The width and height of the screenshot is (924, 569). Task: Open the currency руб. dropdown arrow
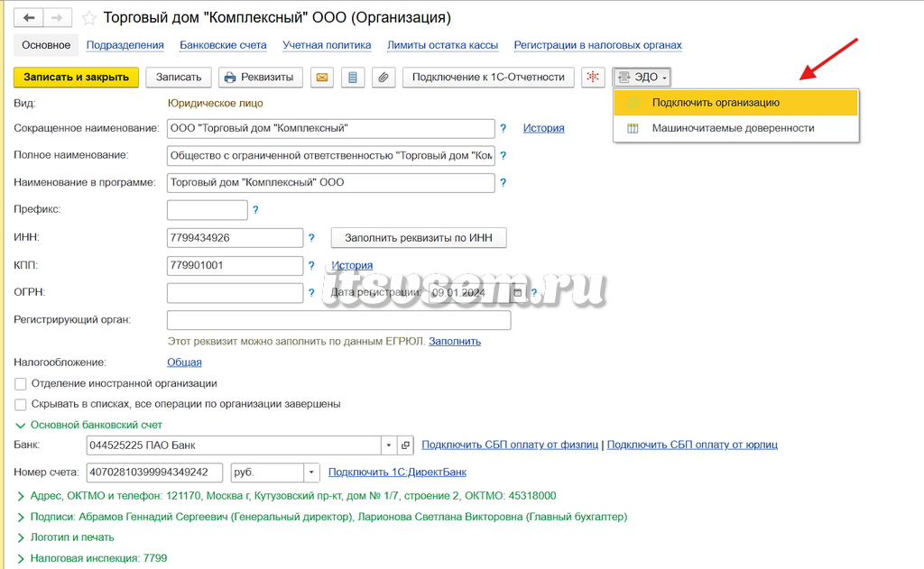(x=311, y=473)
